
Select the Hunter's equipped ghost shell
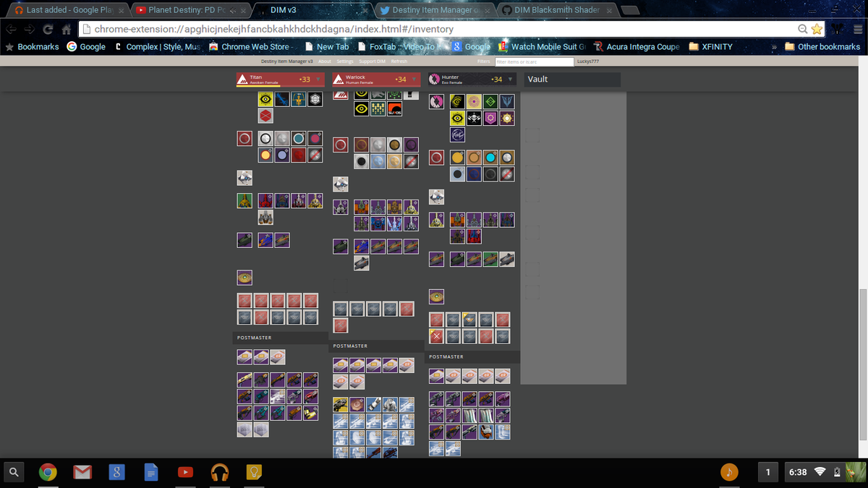(x=436, y=197)
